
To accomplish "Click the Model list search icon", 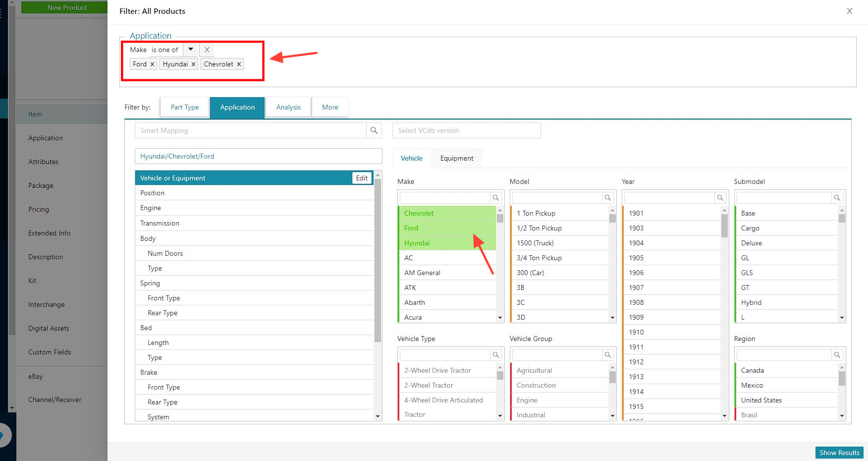I will pos(608,198).
